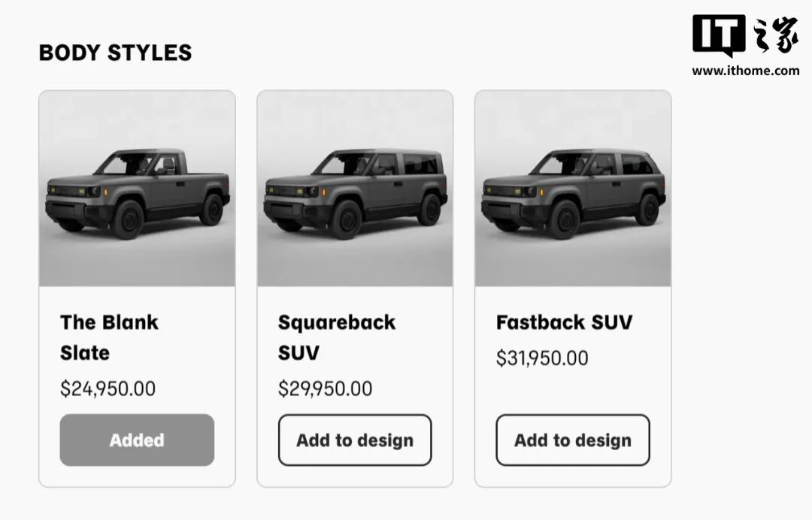Screen dimensions: 812x520
Task: Click the www.ithome.com watermark link
Action: [746, 71]
